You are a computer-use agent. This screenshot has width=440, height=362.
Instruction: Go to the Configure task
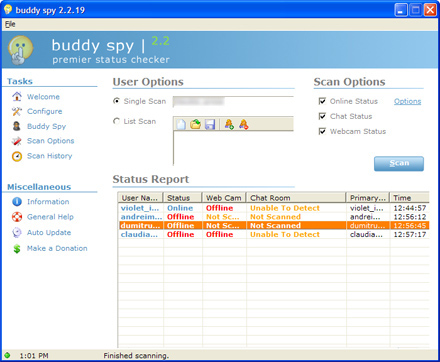pyautogui.click(x=45, y=111)
